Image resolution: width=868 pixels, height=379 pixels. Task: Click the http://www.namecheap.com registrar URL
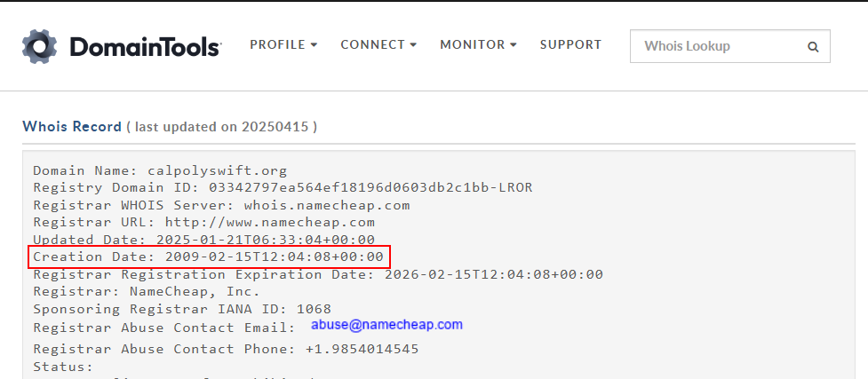[269, 223]
